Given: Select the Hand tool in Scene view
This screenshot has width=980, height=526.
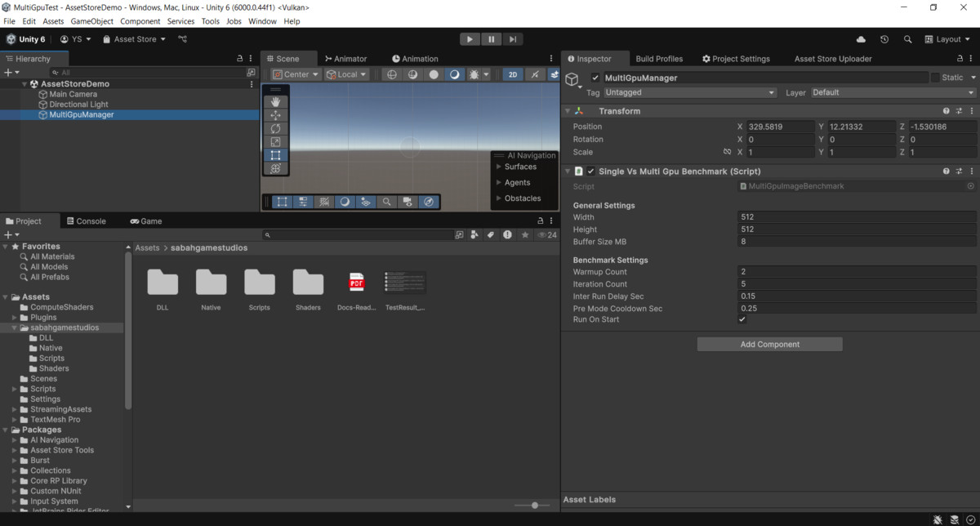Looking at the screenshot, I should [x=275, y=101].
